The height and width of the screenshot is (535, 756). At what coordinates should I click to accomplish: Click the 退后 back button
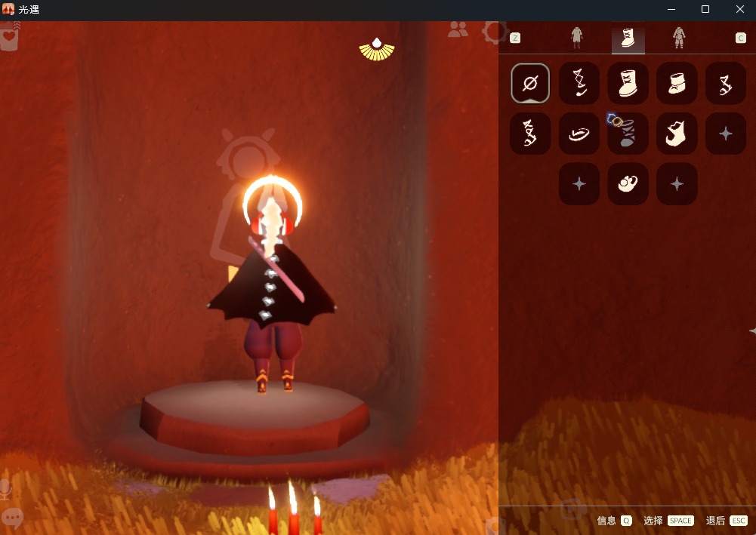pos(715,521)
